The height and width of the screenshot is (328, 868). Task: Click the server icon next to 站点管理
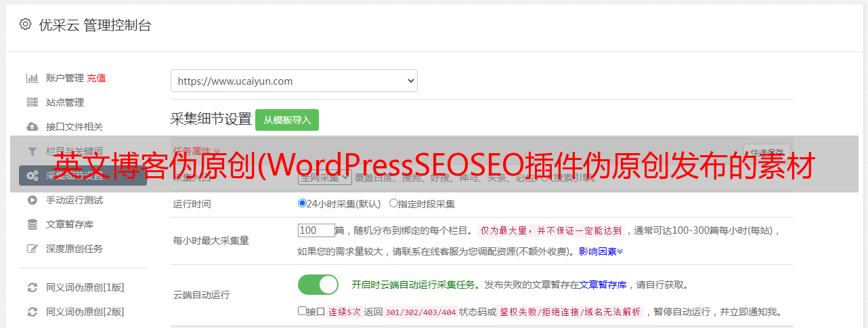32,102
